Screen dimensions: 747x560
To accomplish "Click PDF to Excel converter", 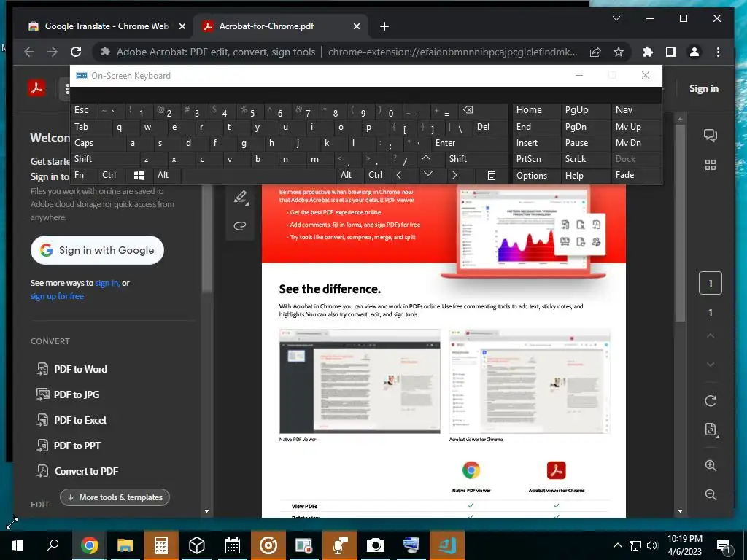I will (x=72, y=420).
